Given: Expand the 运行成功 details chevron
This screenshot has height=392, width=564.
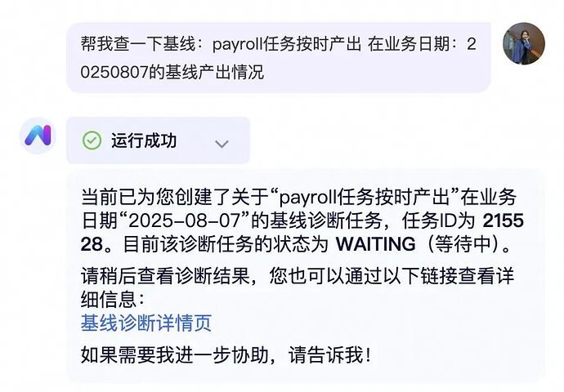Looking at the screenshot, I should [222, 144].
